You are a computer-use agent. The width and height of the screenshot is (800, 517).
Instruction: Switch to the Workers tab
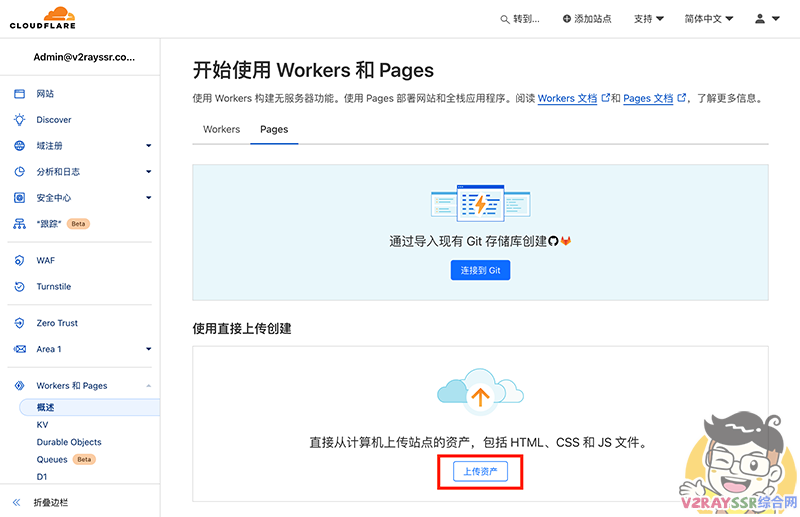point(221,130)
